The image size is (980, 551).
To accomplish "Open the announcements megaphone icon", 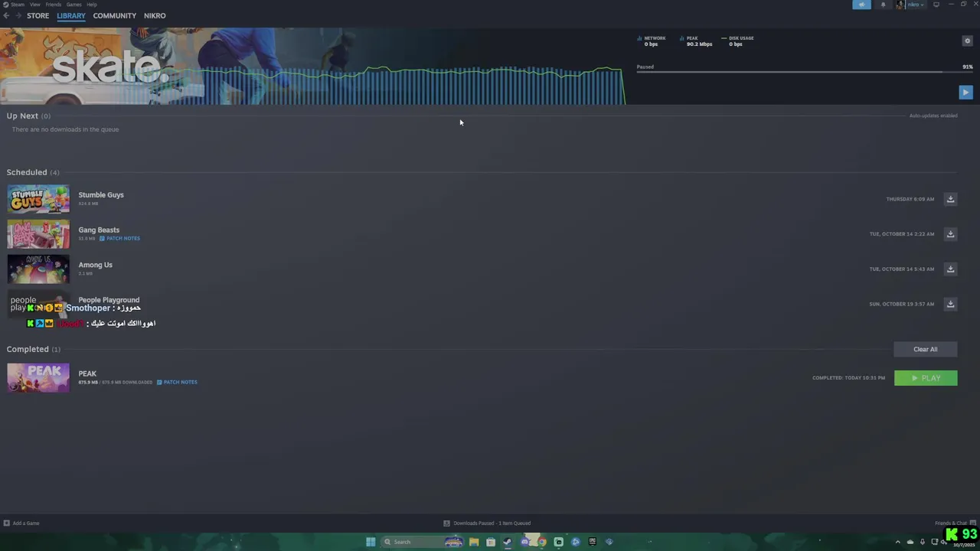I will tap(861, 5).
